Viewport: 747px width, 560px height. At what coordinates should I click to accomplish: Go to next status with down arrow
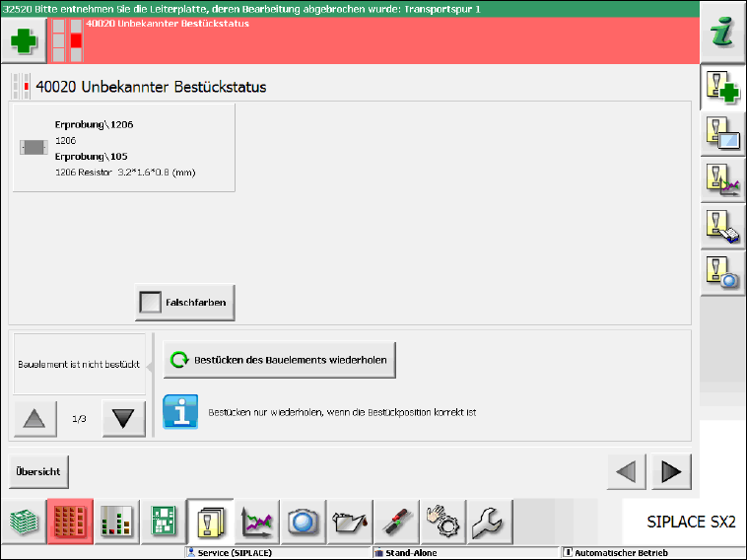point(124,419)
